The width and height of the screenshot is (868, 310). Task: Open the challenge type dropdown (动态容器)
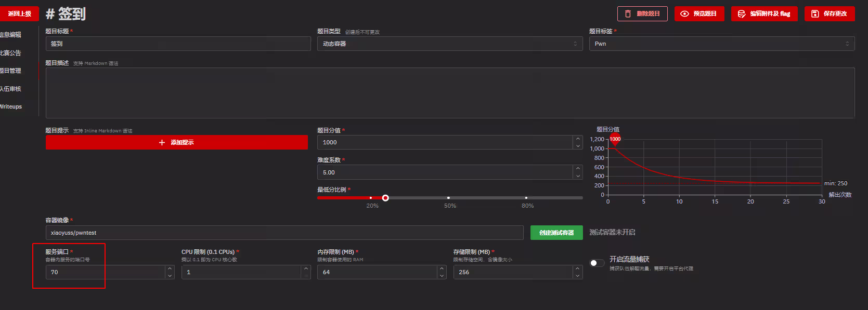tap(449, 44)
